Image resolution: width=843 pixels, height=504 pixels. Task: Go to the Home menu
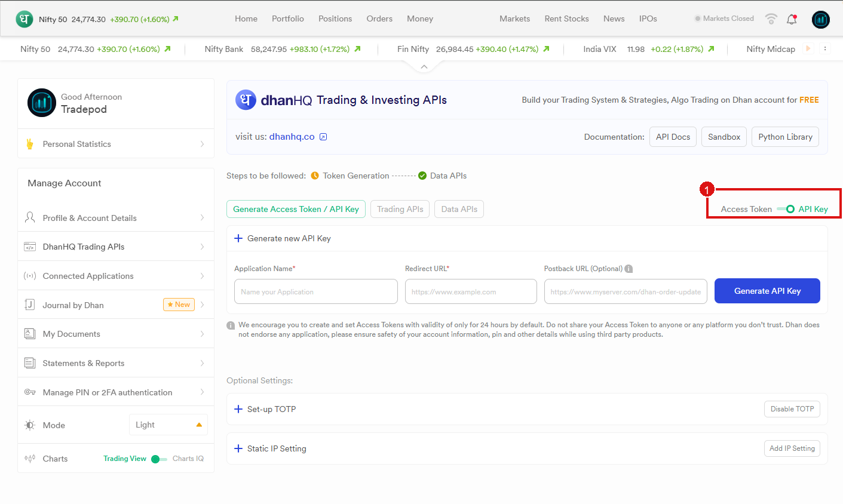click(x=246, y=19)
